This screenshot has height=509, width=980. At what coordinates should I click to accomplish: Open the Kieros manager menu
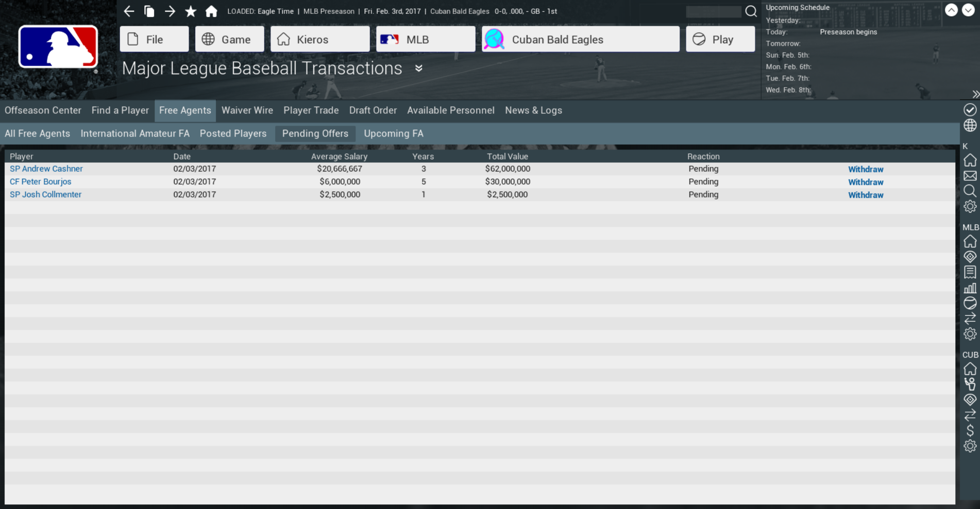(x=320, y=39)
